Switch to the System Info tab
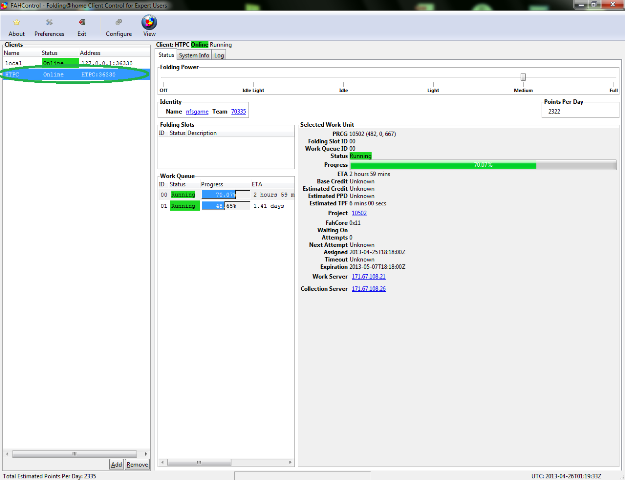625x480 pixels. click(194, 55)
